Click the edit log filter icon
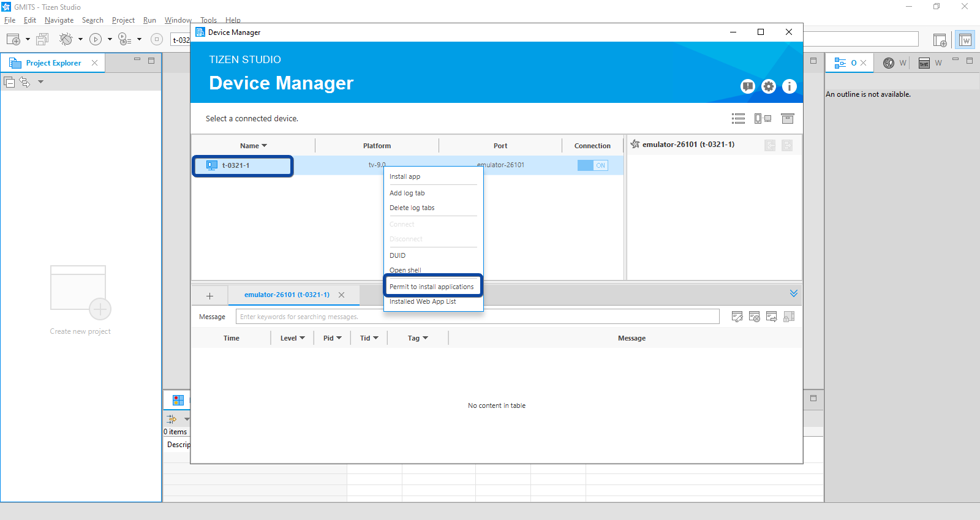 point(737,317)
